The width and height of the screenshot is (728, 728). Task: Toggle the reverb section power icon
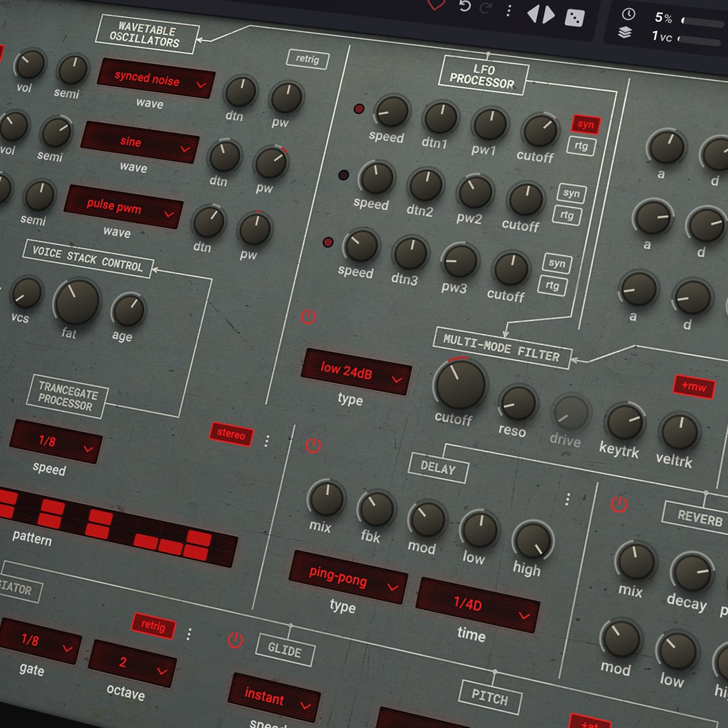point(619,504)
